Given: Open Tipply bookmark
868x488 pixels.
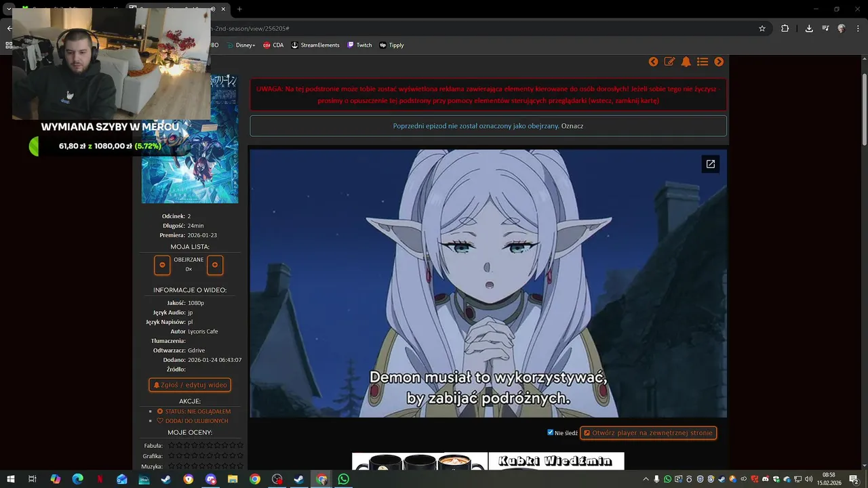Looking at the screenshot, I should 392,45.
